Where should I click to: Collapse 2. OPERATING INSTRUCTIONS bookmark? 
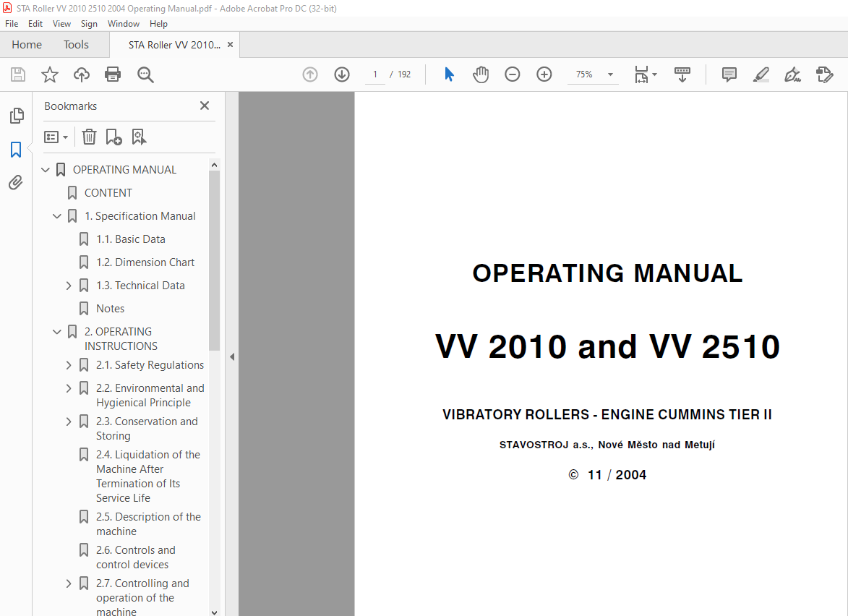pos(57,332)
